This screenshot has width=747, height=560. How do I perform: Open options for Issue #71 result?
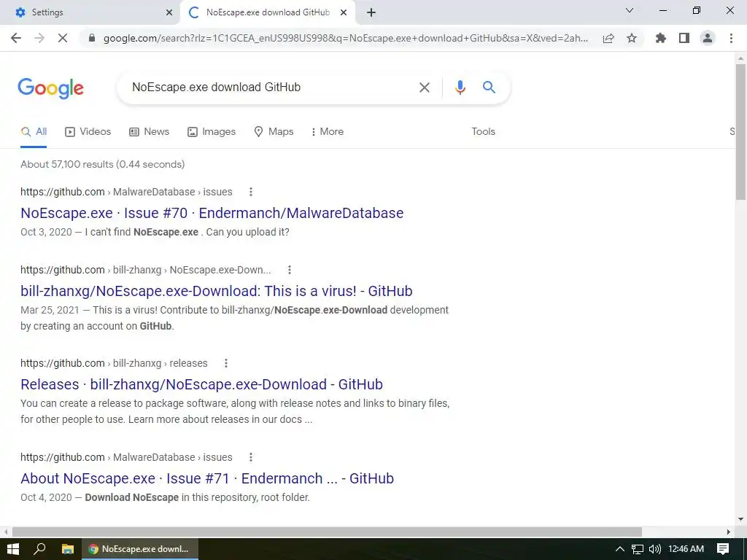[251, 457]
